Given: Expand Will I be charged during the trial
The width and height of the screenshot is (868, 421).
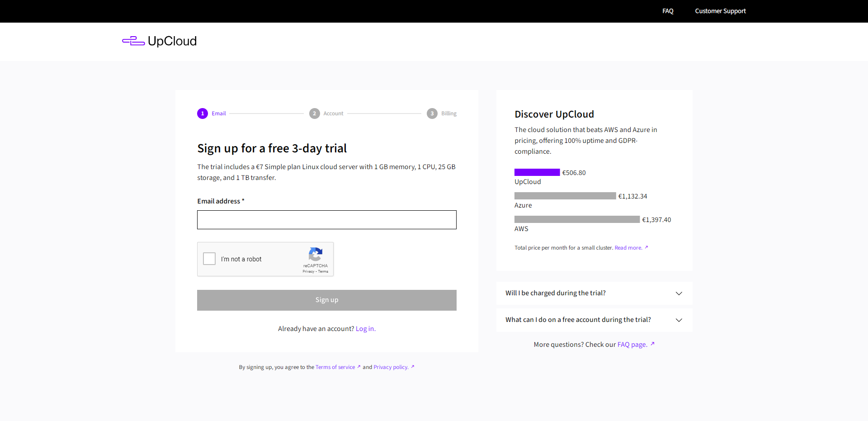Looking at the screenshot, I should pos(594,293).
